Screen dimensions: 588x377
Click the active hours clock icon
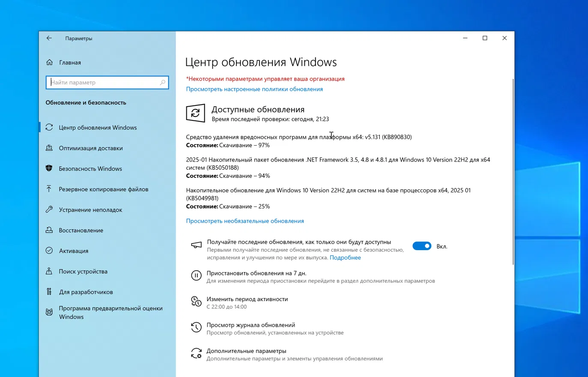point(196,302)
